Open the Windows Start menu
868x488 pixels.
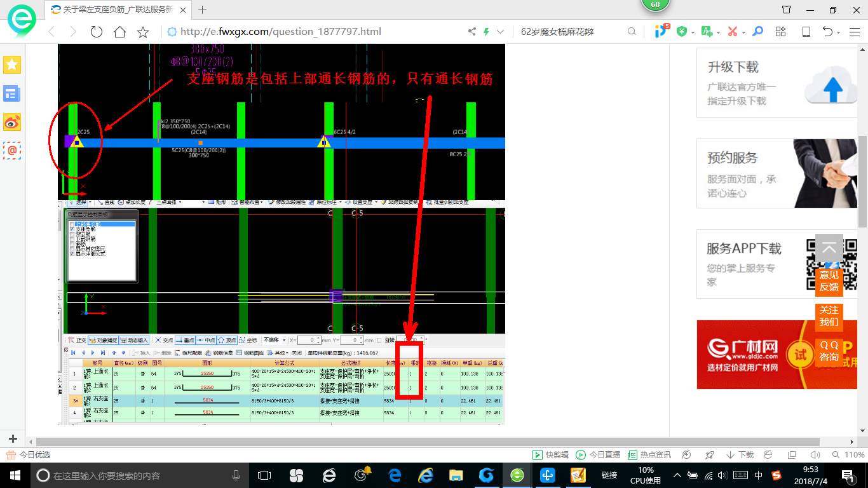tap(15, 475)
